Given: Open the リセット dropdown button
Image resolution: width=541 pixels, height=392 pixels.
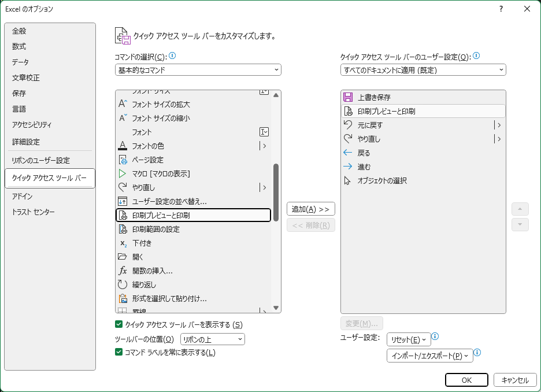Looking at the screenshot, I should click(409, 339).
